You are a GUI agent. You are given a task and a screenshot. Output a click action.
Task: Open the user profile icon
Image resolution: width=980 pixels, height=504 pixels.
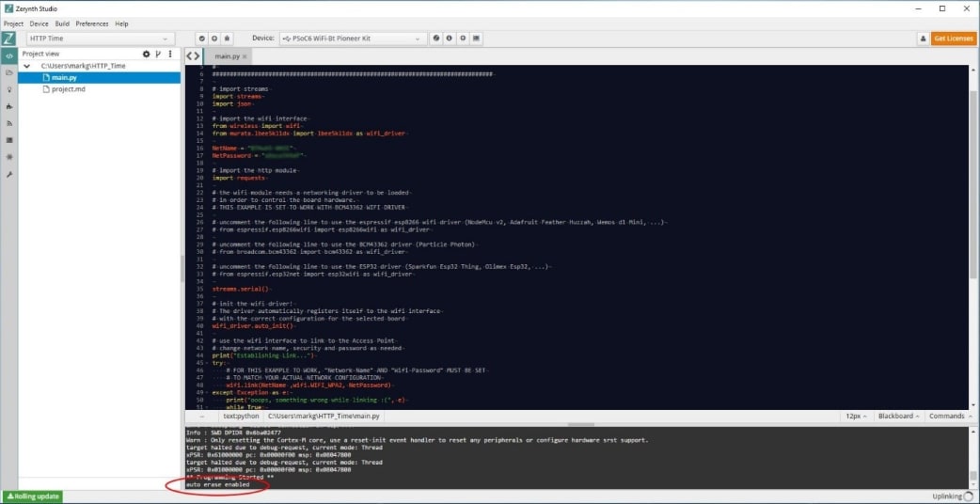(x=923, y=39)
